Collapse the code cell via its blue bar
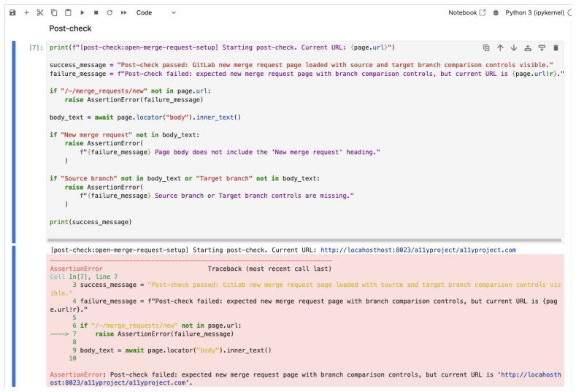 (x=14, y=142)
